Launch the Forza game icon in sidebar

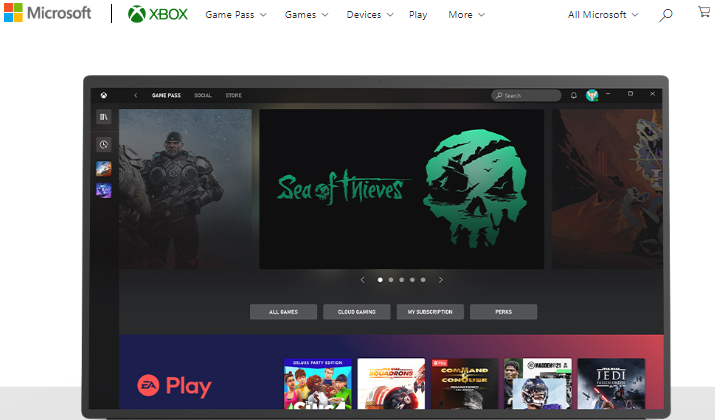[x=104, y=169]
